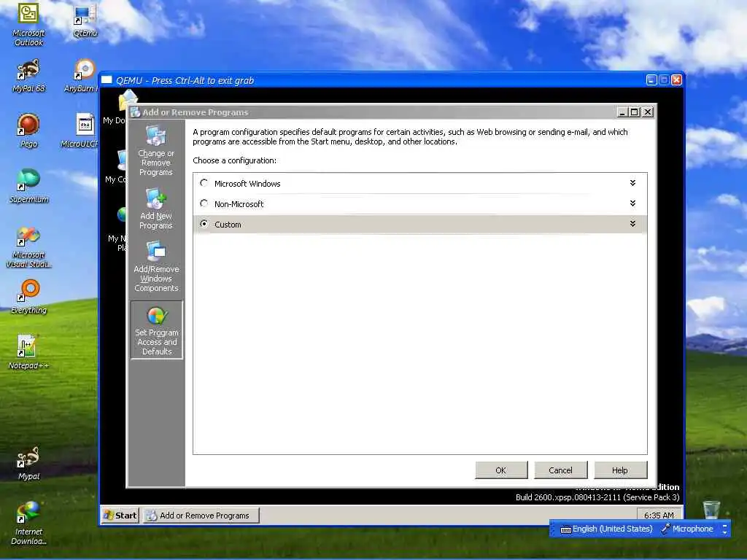Click the Microsoft Windows configuration label
This screenshot has width=747, height=560.
pyautogui.click(x=247, y=183)
